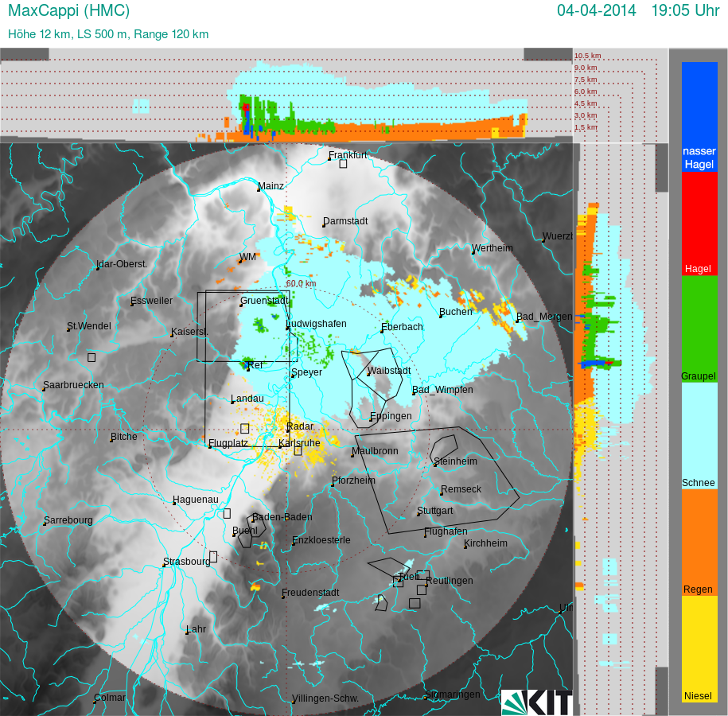
Task: Pick the green Graupel legend swatch
Action: point(699,328)
